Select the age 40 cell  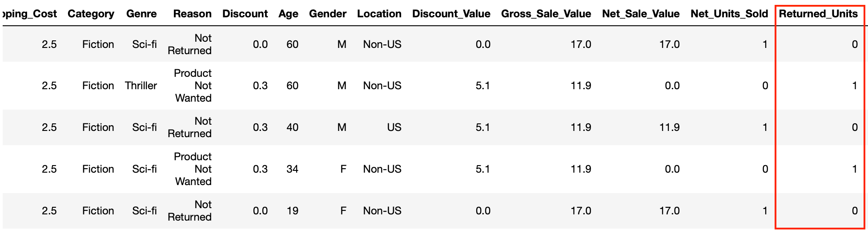pyautogui.click(x=292, y=127)
